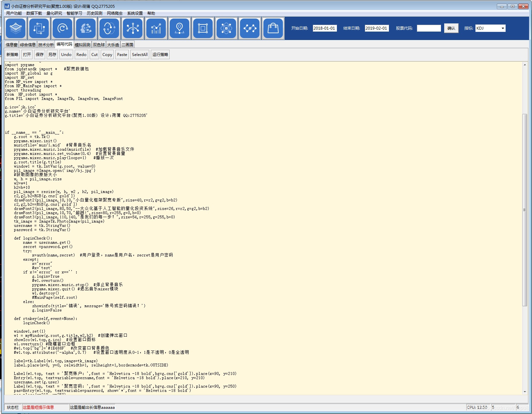Click the Cut button

pos(94,55)
